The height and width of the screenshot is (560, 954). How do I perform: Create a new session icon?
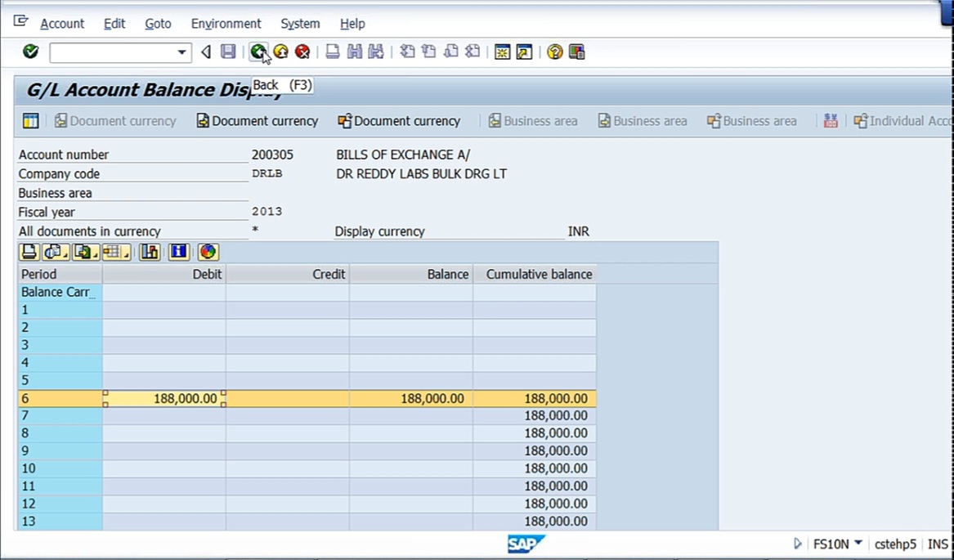(x=502, y=52)
